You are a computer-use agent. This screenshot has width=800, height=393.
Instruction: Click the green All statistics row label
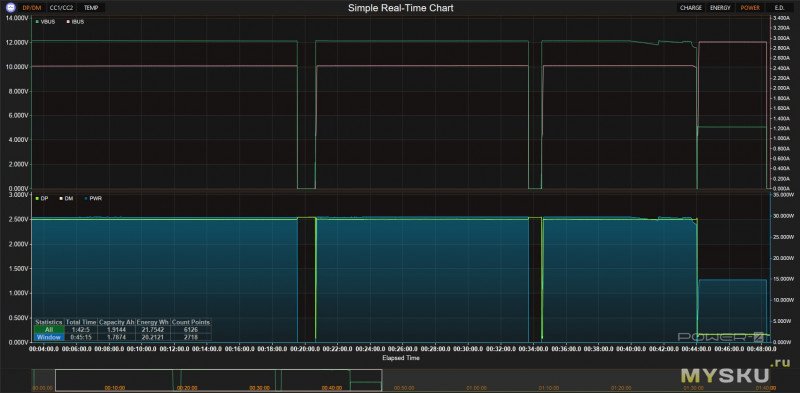[x=49, y=330]
